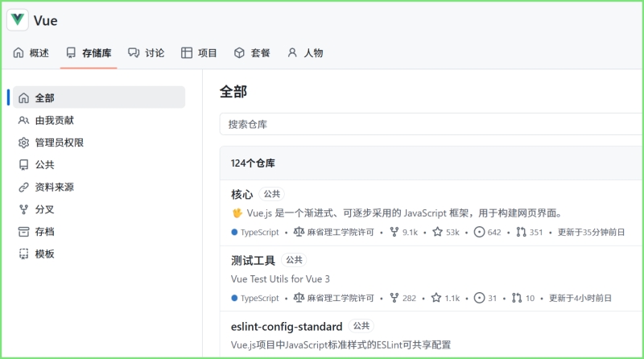
Task: Click the license scale icon in 核心 row
Action: [299, 232]
